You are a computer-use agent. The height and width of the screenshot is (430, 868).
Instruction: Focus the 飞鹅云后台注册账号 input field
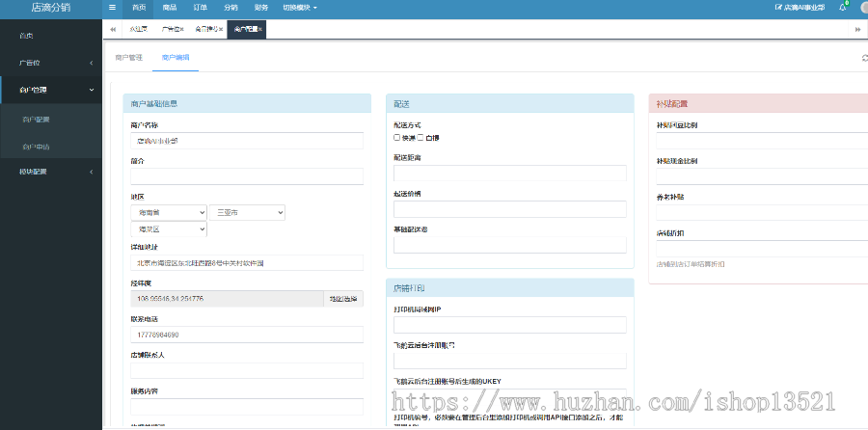pos(510,361)
